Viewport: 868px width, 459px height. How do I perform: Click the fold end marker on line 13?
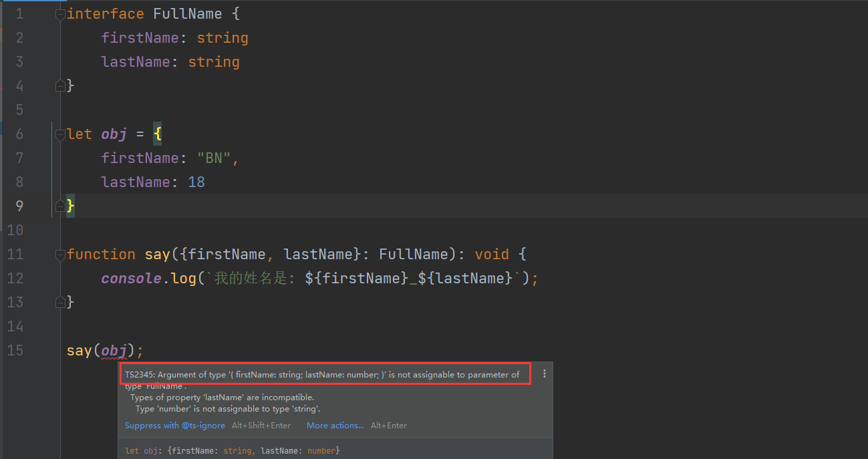[60, 302]
